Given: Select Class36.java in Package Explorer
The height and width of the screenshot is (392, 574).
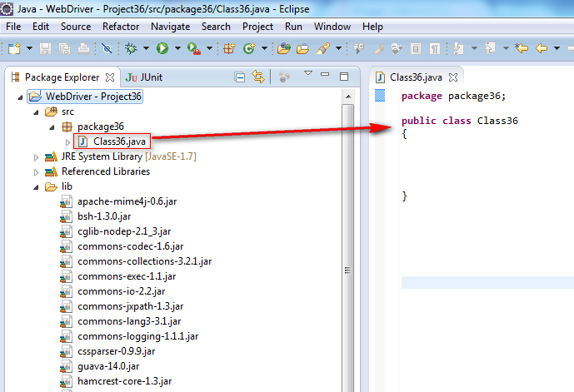Looking at the screenshot, I should [112, 141].
